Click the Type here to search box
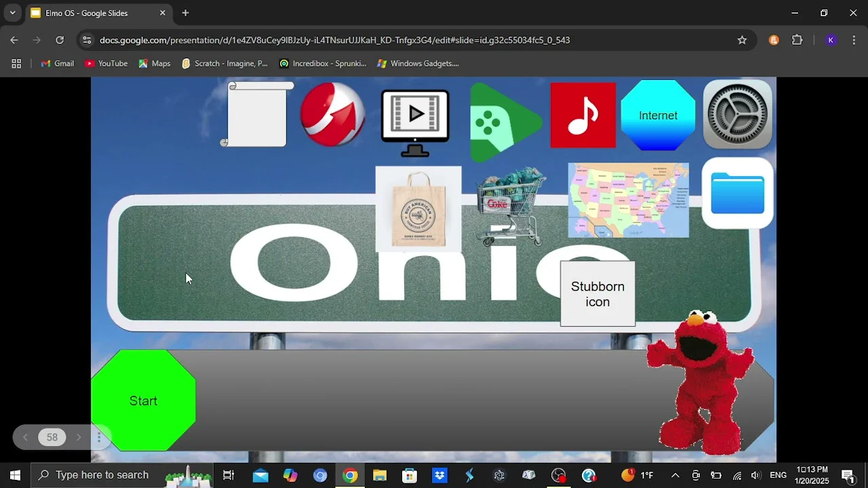 122,475
